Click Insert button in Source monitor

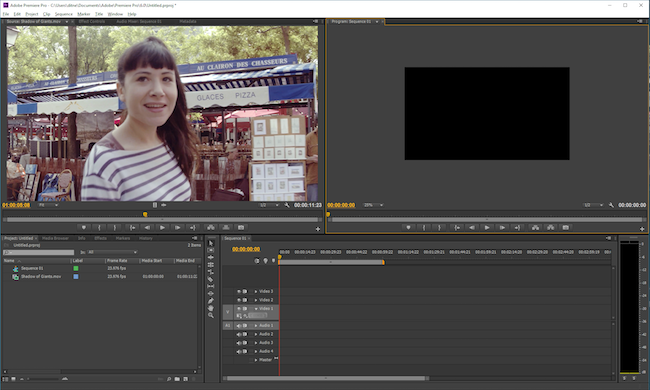point(211,228)
